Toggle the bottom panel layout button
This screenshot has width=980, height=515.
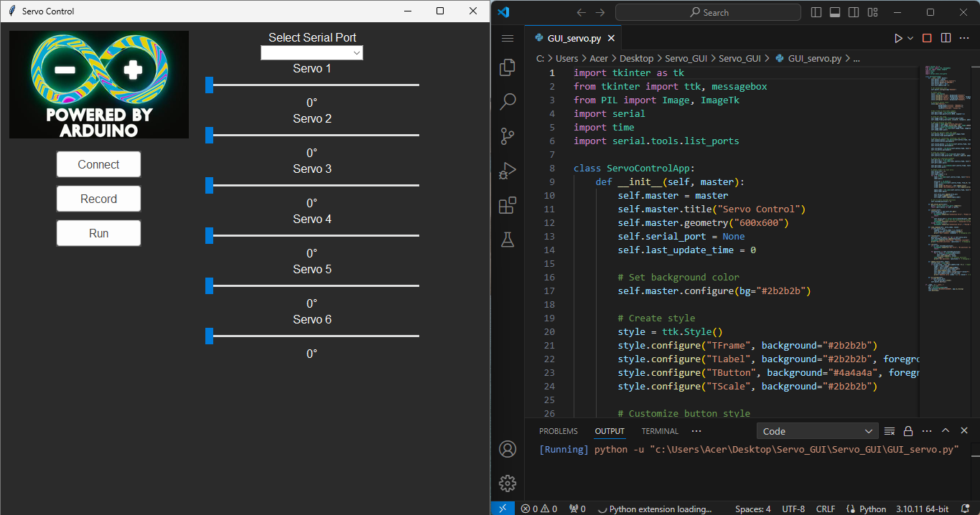(835, 12)
